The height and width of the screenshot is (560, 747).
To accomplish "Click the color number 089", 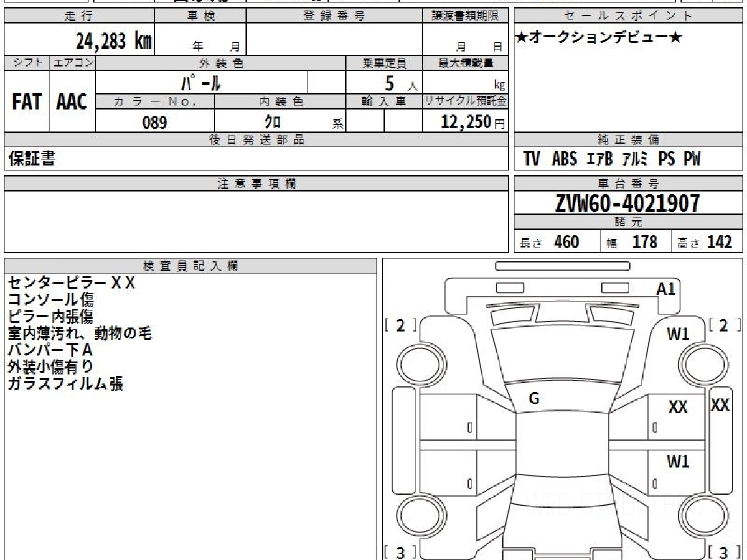I will coord(155,123).
